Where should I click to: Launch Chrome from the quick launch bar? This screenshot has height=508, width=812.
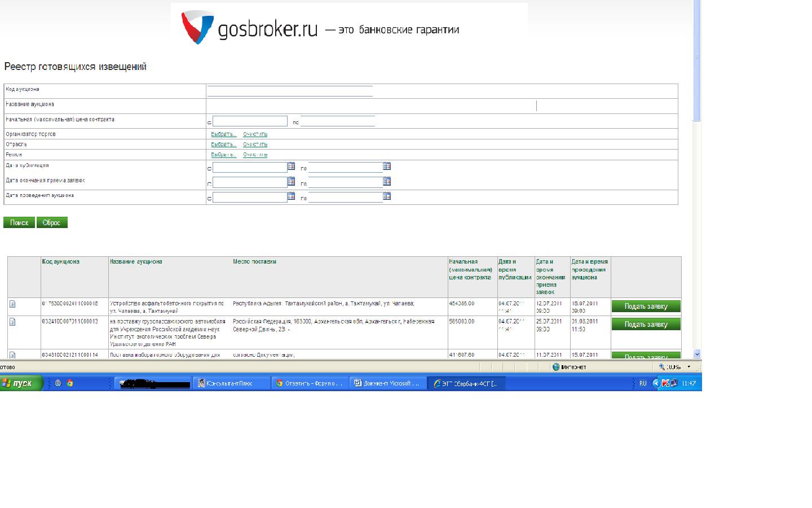70,383
